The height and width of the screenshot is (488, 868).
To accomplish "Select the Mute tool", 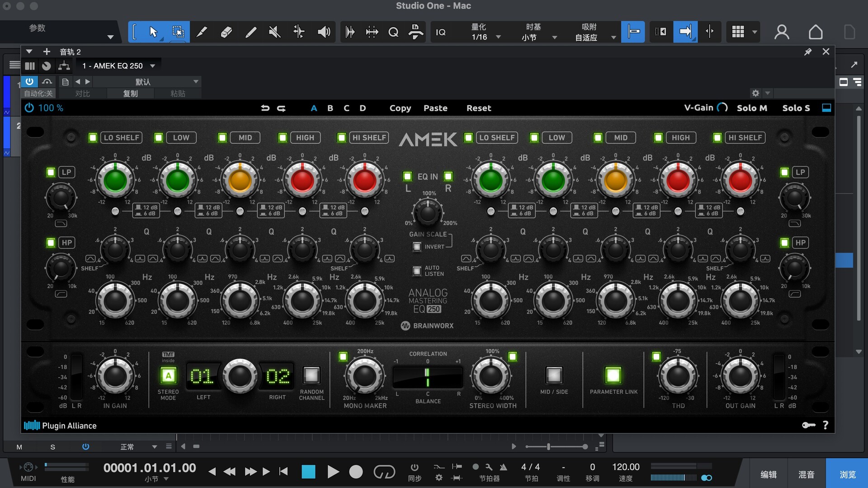I will click(x=274, y=32).
